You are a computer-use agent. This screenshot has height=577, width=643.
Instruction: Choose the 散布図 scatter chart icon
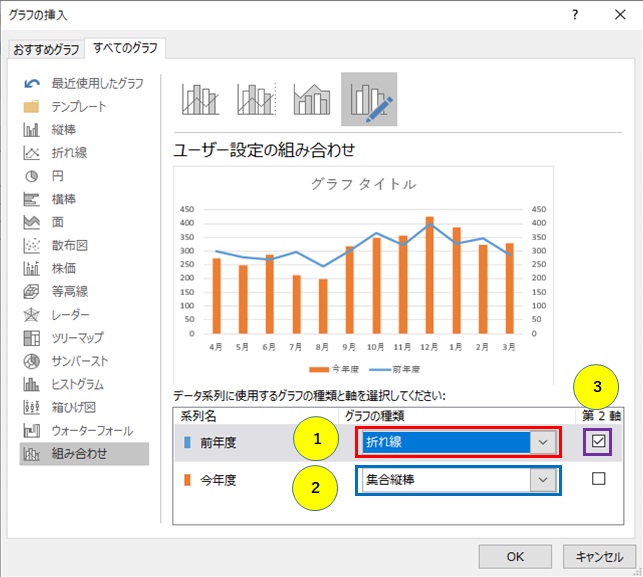tap(32, 245)
